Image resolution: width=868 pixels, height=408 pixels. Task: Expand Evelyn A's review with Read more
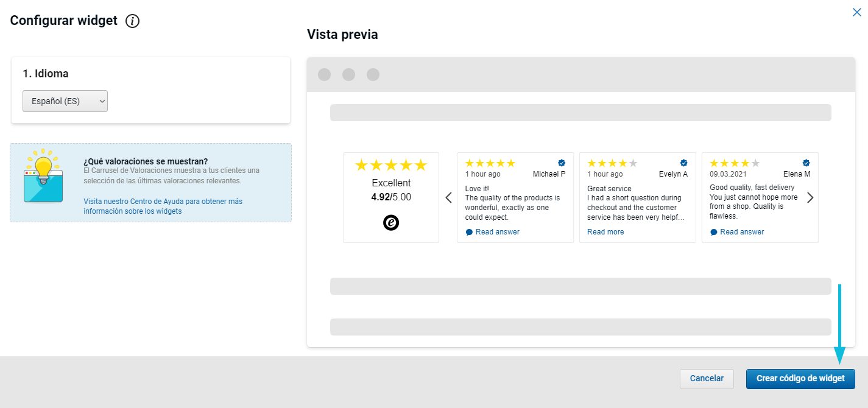pos(605,232)
